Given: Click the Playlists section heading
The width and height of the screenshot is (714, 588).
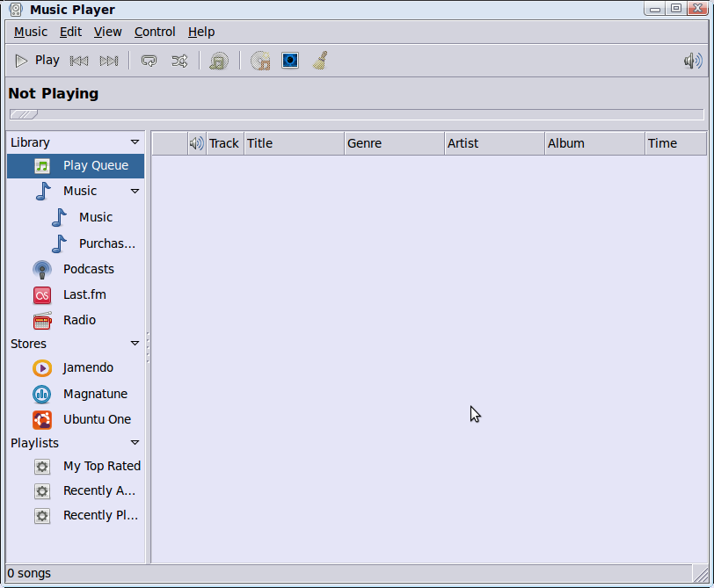Looking at the screenshot, I should pos(34,443).
